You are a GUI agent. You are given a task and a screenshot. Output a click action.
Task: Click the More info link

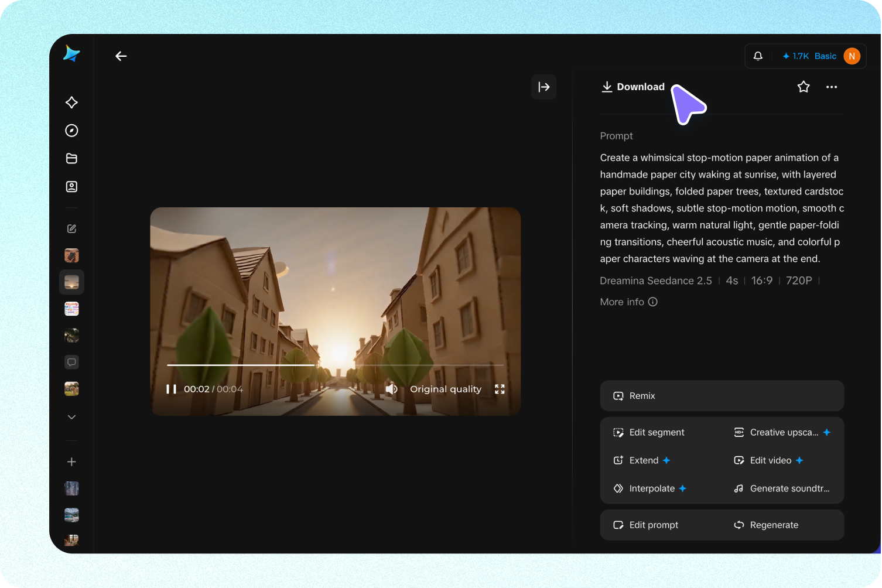click(629, 302)
